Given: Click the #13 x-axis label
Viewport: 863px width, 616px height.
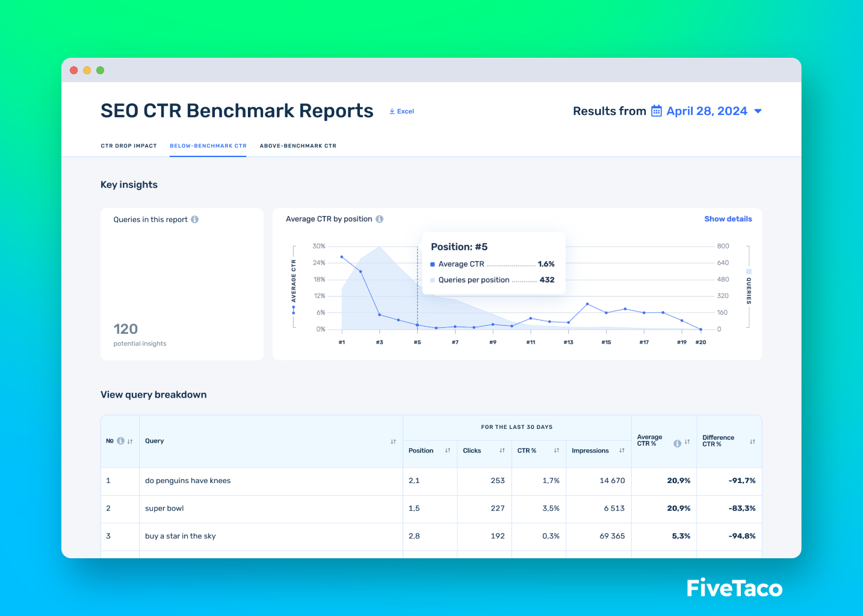Looking at the screenshot, I should [x=568, y=342].
